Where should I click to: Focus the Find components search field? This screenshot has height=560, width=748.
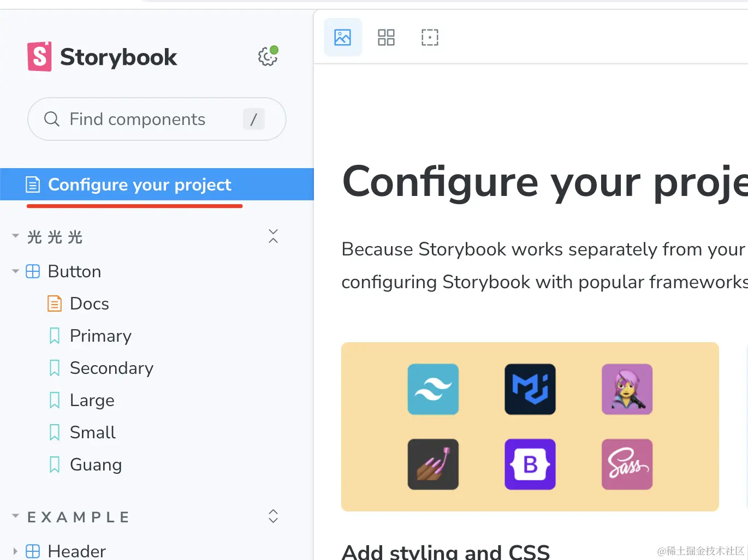pyautogui.click(x=157, y=119)
